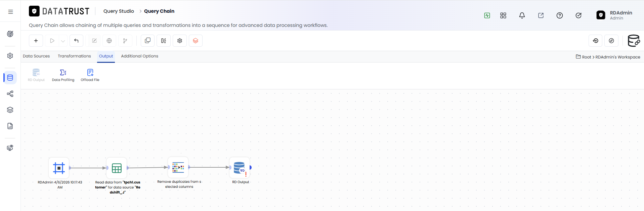The height and width of the screenshot is (211, 644).
Task: Open the target icon in sidebar
Action: pos(10,34)
